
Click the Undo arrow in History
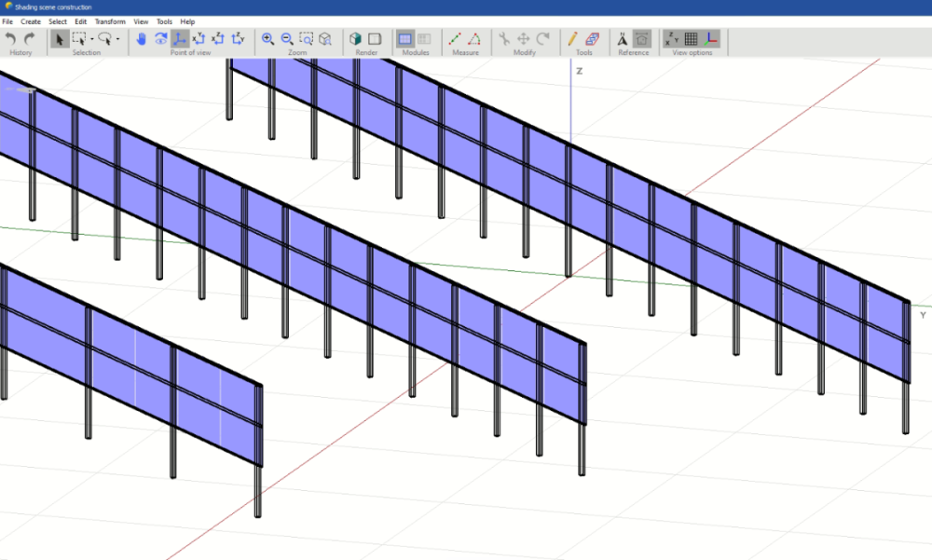coord(11,39)
